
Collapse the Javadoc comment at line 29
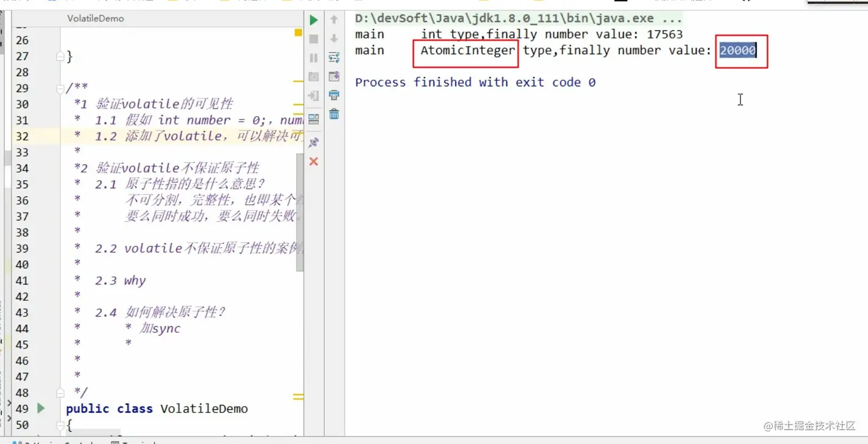click(60, 88)
